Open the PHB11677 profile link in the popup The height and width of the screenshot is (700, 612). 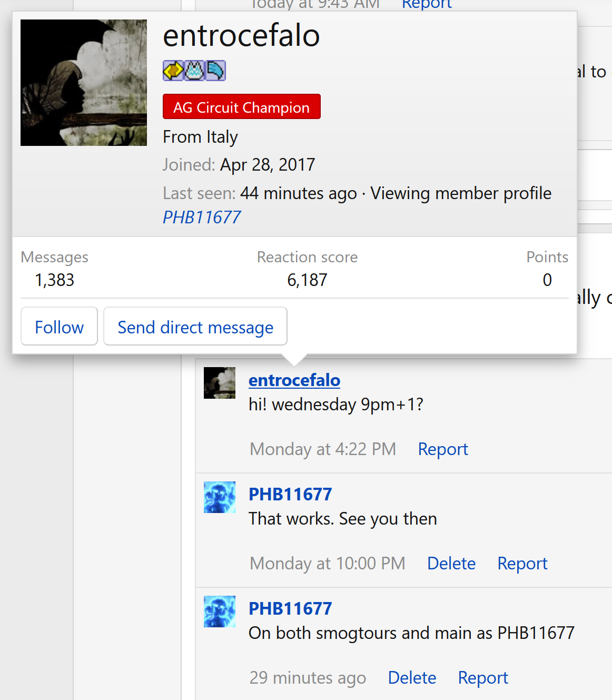pyautogui.click(x=202, y=217)
